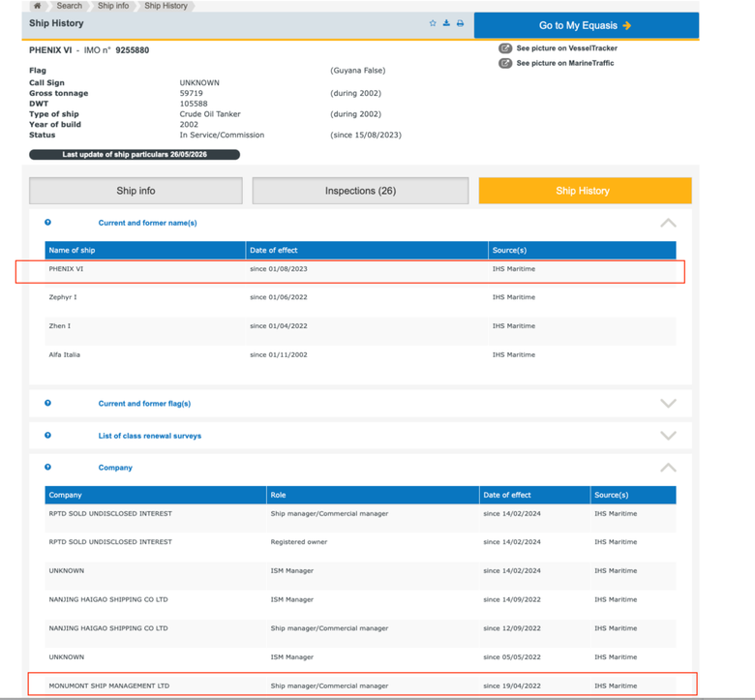Click the Role column header in Company table

(x=373, y=495)
